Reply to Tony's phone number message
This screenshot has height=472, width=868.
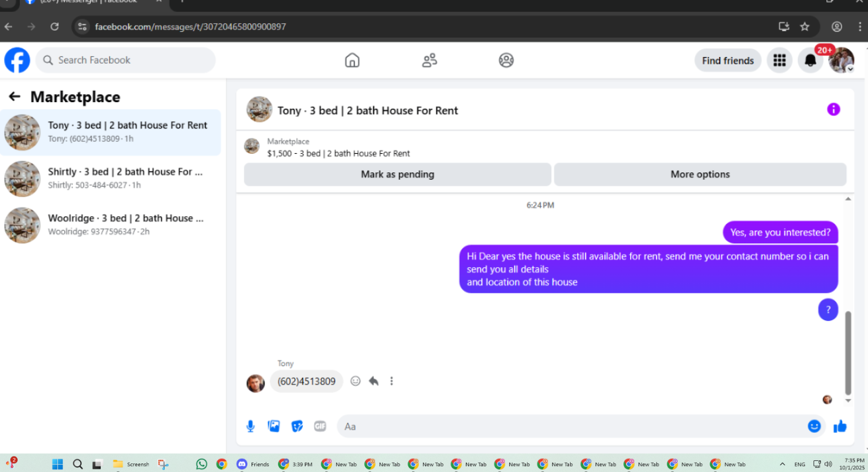click(374, 381)
